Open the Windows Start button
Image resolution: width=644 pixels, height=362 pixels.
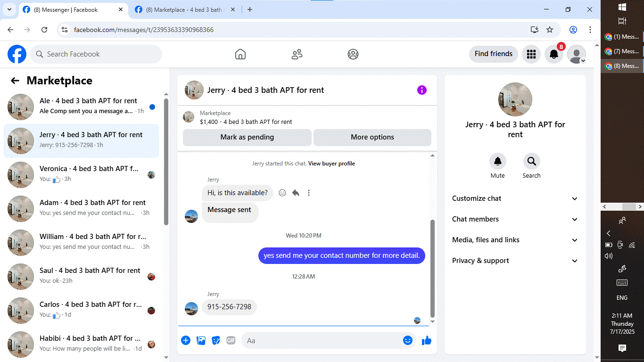622,7
